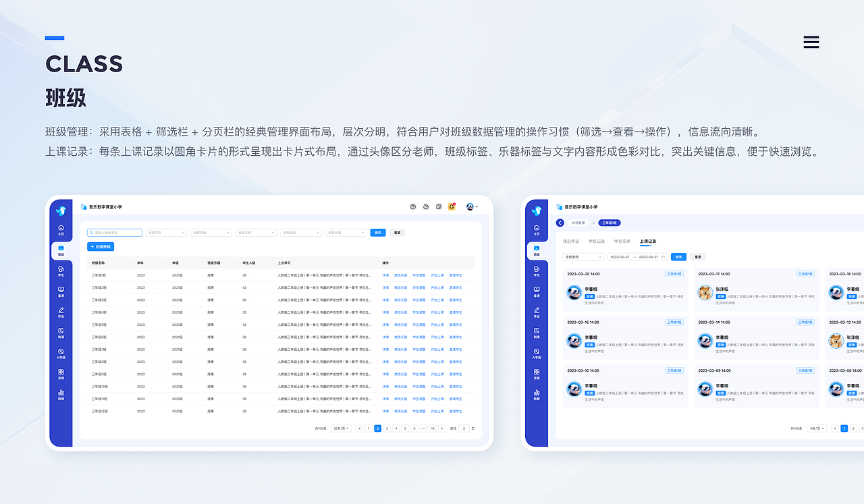Select page 14 in class table pagination
Viewport: 864px width, 504px height.
click(433, 428)
